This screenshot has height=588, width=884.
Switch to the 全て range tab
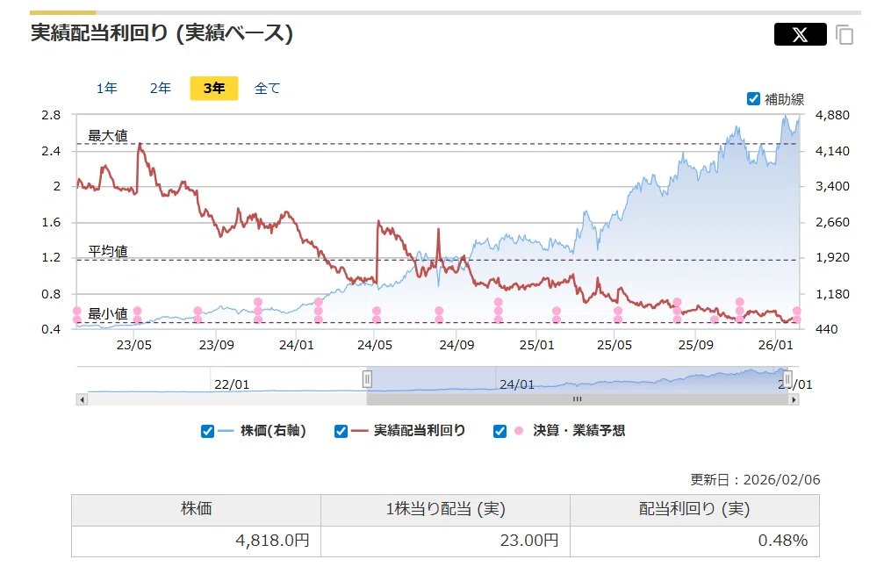[267, 89]
